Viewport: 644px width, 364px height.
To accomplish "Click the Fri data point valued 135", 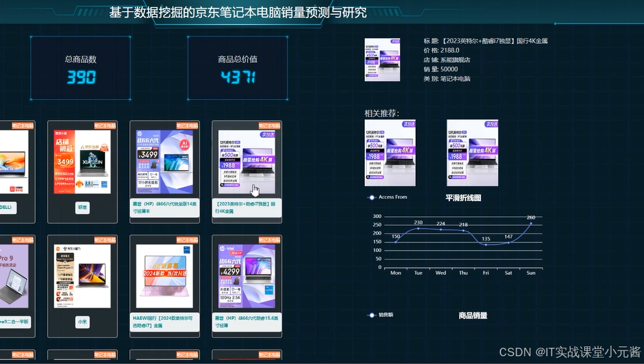I will pyautogui.click(x=486, y=245).
